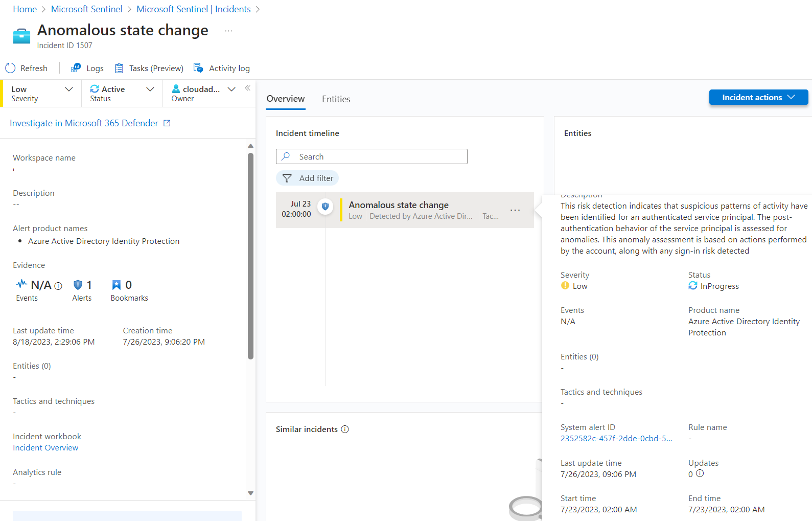Click the Add filter button
The width and height of the screenshot is (812, 521).
click(307, 178)
